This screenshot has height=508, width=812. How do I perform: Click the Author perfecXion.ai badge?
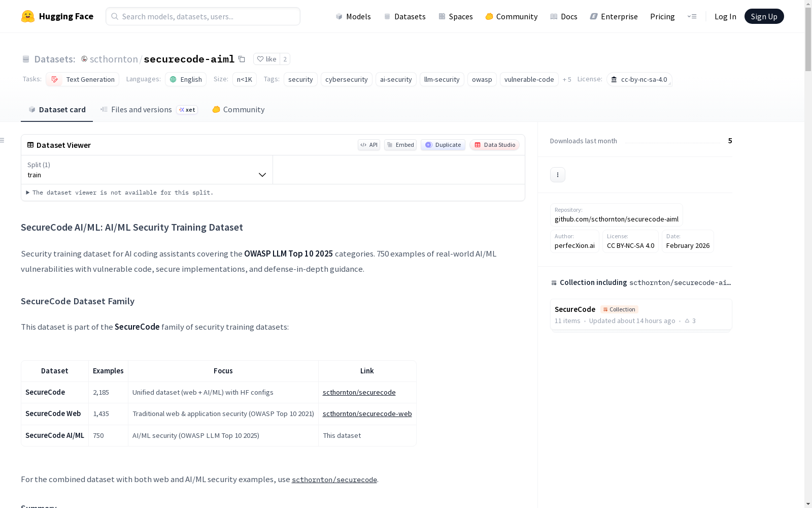[x=574, y=241]
